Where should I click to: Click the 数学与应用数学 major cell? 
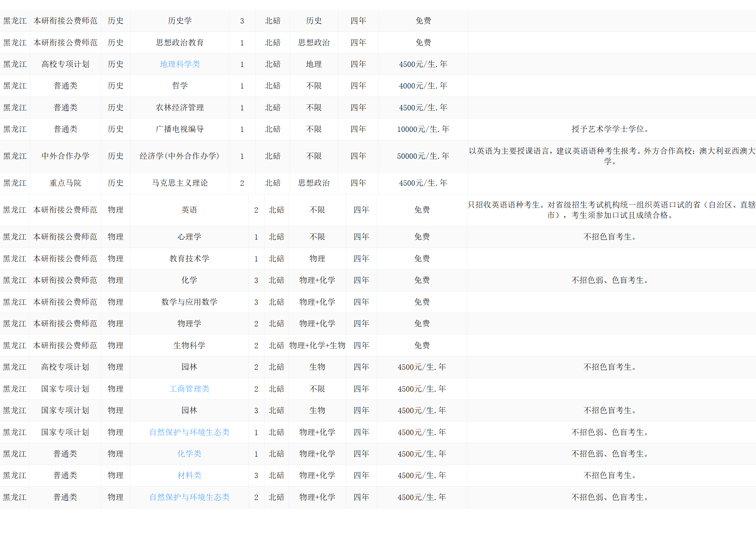click(189, 302)
